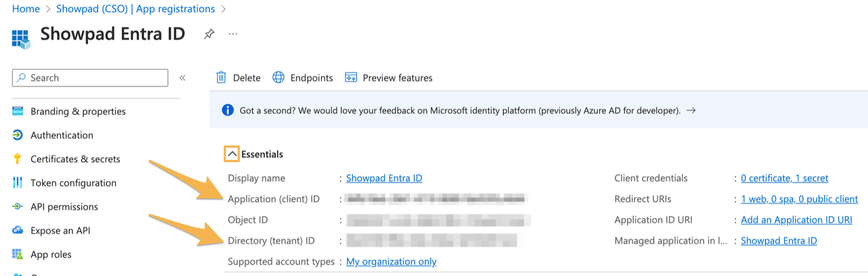The width and height of the screenshot is (868, 276).
Task: Click the Branding & properties icon
Action: (18, 112)
